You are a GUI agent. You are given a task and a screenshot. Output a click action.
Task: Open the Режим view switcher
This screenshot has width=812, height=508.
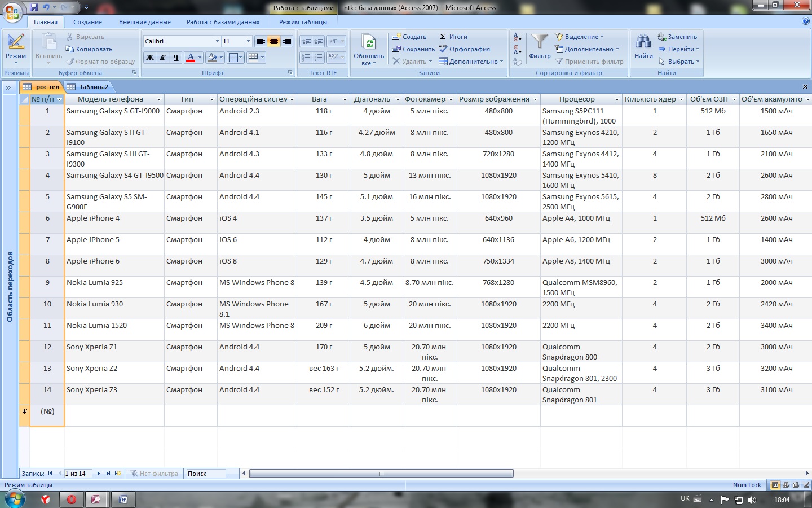[x=16, y=49]
